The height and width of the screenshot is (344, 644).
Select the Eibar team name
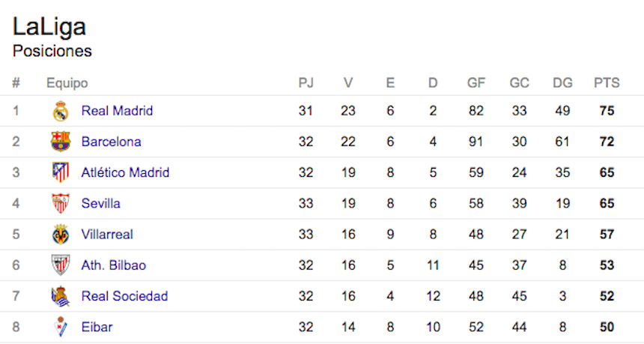click(97, 327)
